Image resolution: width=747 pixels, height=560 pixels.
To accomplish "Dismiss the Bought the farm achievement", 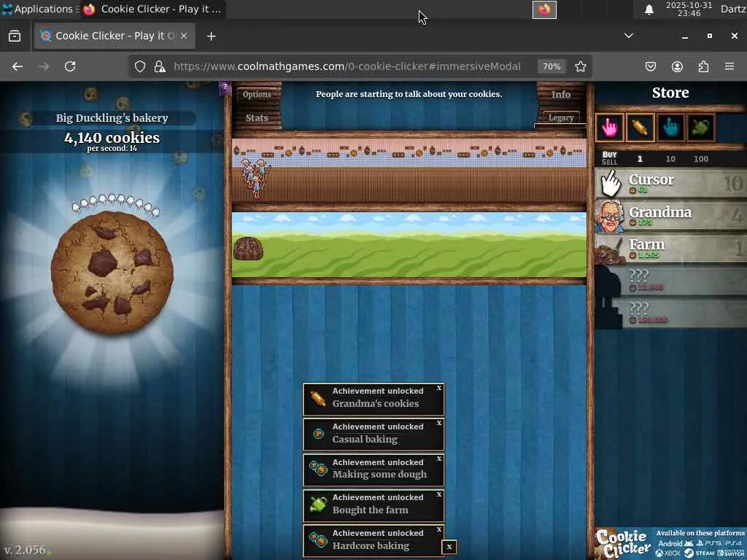I will tap(438, 494).
